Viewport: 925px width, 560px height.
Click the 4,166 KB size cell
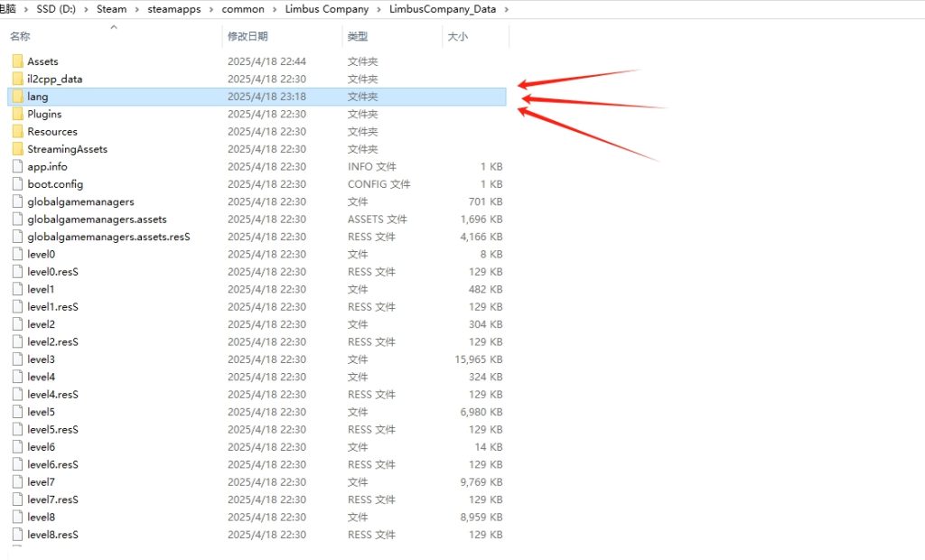[x=481, y=237]
